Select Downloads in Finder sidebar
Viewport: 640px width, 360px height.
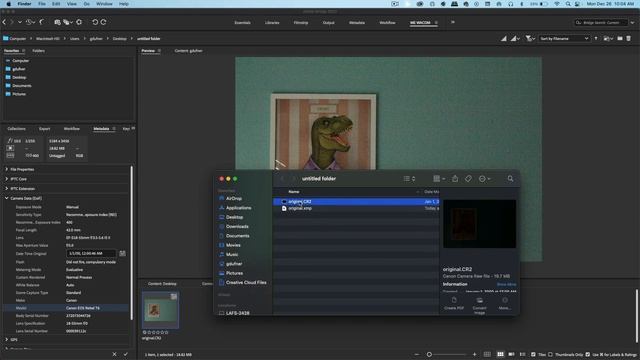[237, 227]
